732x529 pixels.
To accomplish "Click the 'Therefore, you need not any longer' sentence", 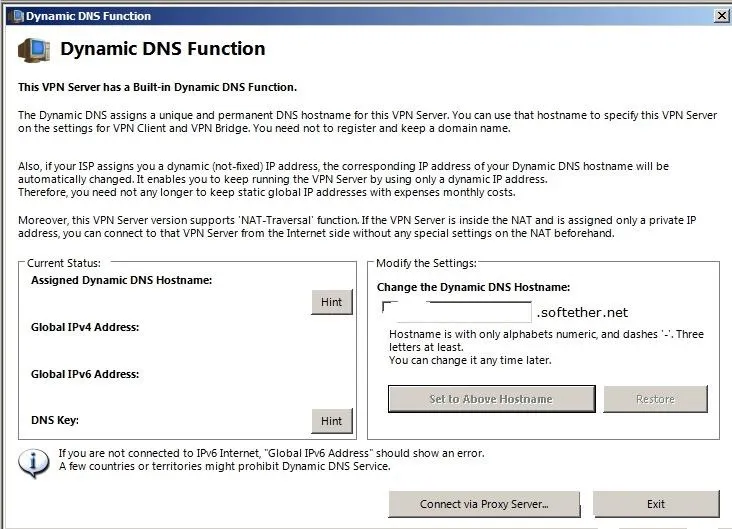I will pos(267,192).
